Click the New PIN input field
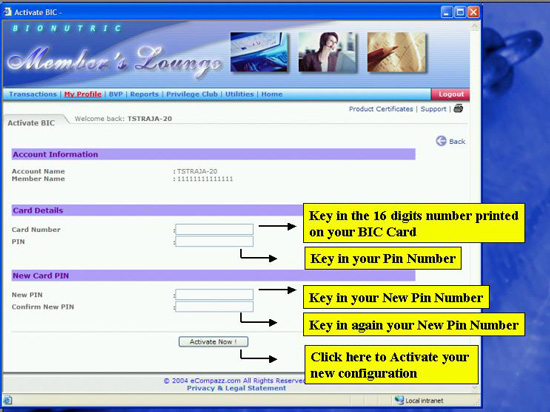This screenshot has height=412, width=550. click(214, 295)
